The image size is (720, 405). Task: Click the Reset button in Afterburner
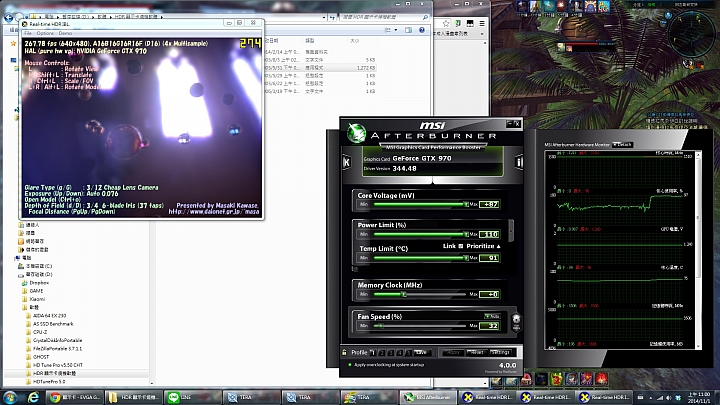[476, 352]
